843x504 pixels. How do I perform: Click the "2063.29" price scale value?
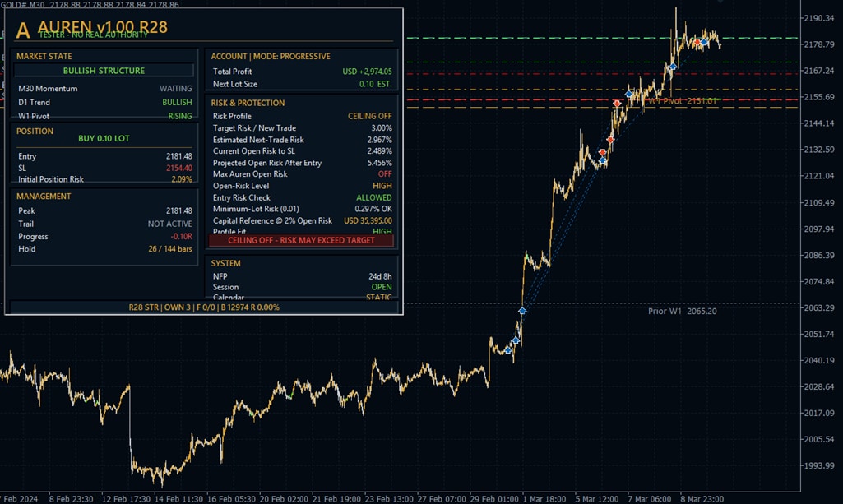click(819, 307)
